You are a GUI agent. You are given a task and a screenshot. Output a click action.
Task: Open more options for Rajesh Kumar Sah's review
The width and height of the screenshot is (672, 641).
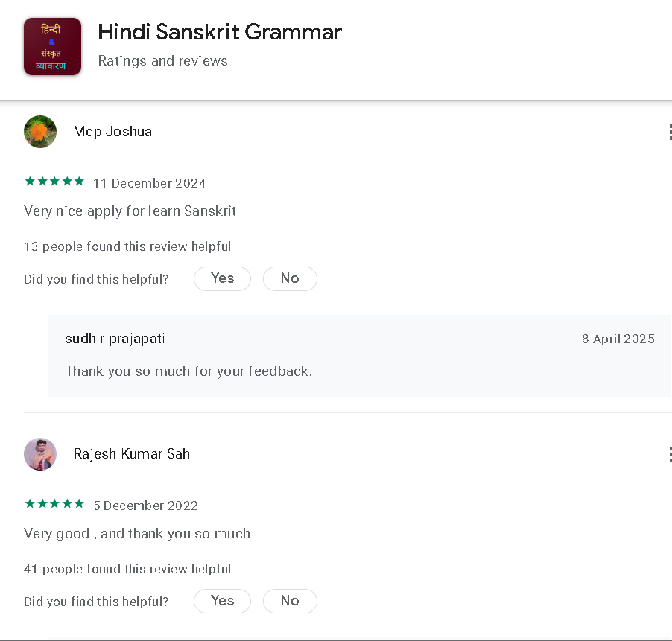669,454
